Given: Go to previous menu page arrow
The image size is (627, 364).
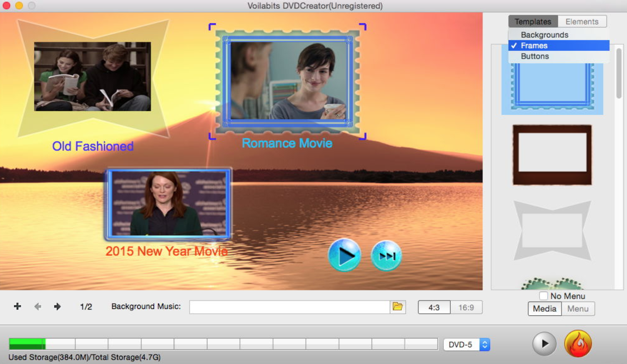Looking at the screenshot, I should (38, 306).
